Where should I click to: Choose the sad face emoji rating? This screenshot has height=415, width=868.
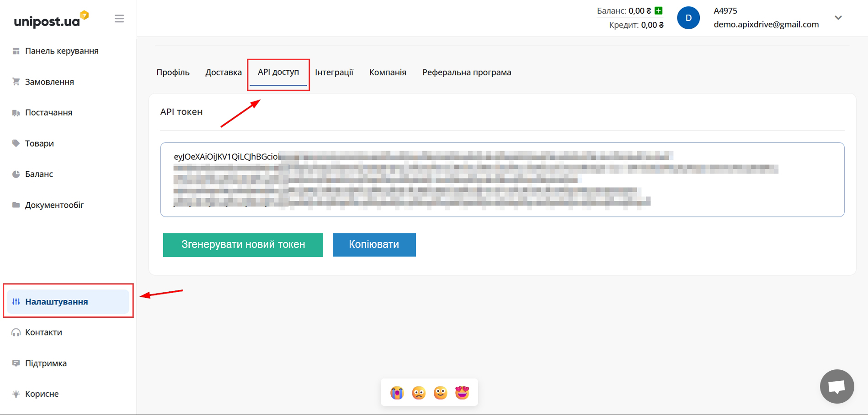[419, 393]
